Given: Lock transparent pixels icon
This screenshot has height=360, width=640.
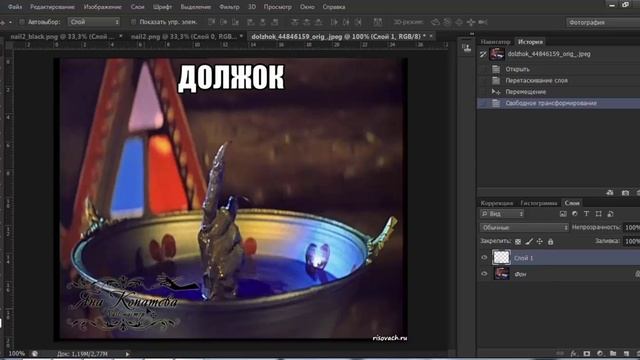Looking at the screenshot, I should (518, 242).
